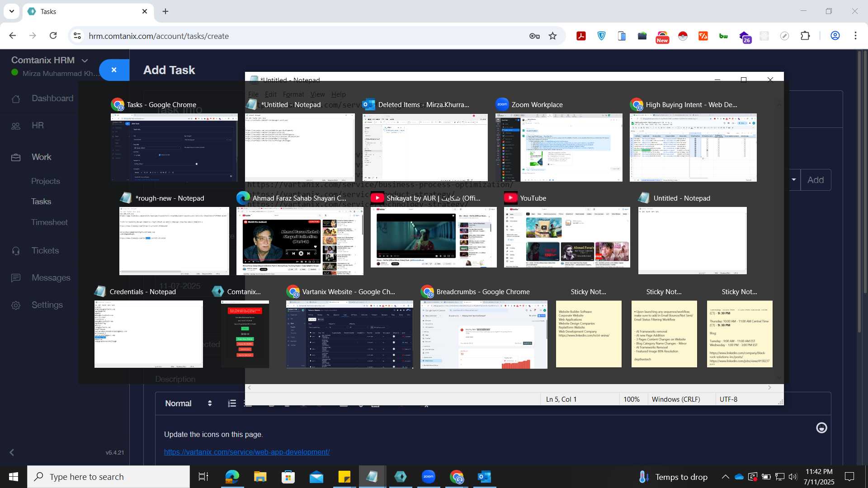This screenshot has width=868, height=488.
Task: Open Settings in sidebar
Action: [x=47, y=305]
